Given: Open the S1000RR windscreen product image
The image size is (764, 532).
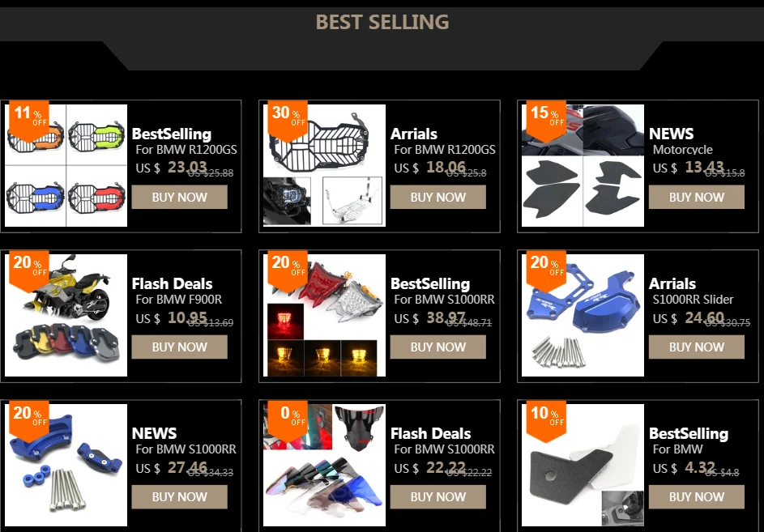Looking at the screenshot, I should (325, 465).
